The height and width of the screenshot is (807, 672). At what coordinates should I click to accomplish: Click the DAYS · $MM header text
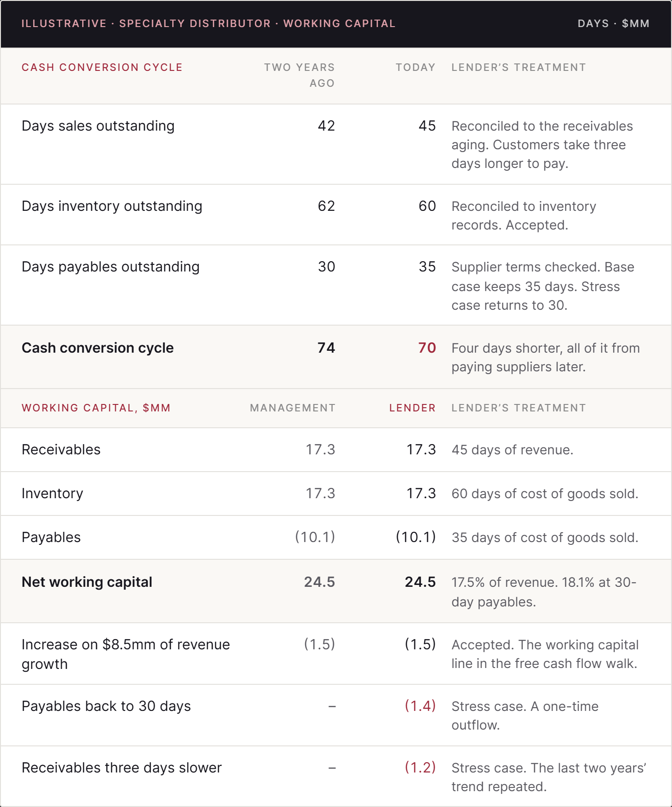pyautogui.click(x=614, y=24)
